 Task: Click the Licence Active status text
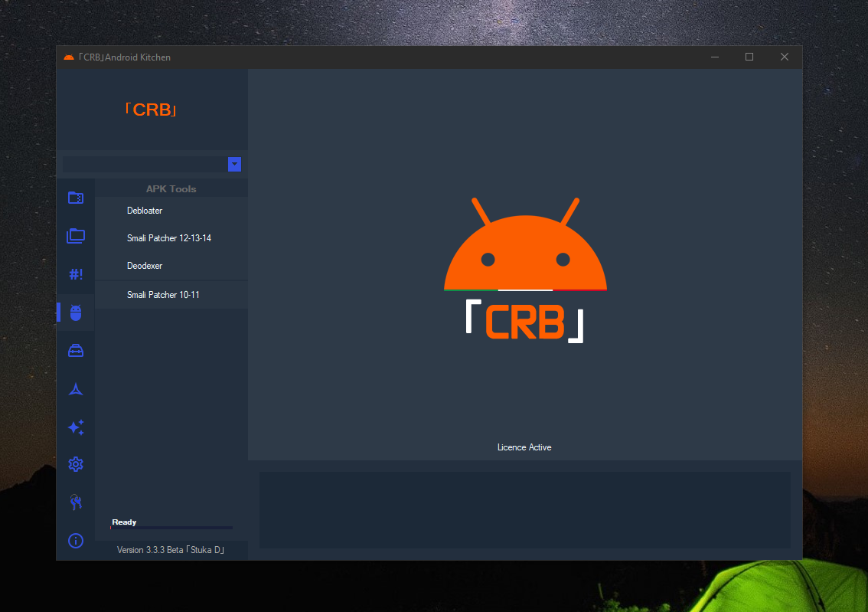tap(524, 447)
